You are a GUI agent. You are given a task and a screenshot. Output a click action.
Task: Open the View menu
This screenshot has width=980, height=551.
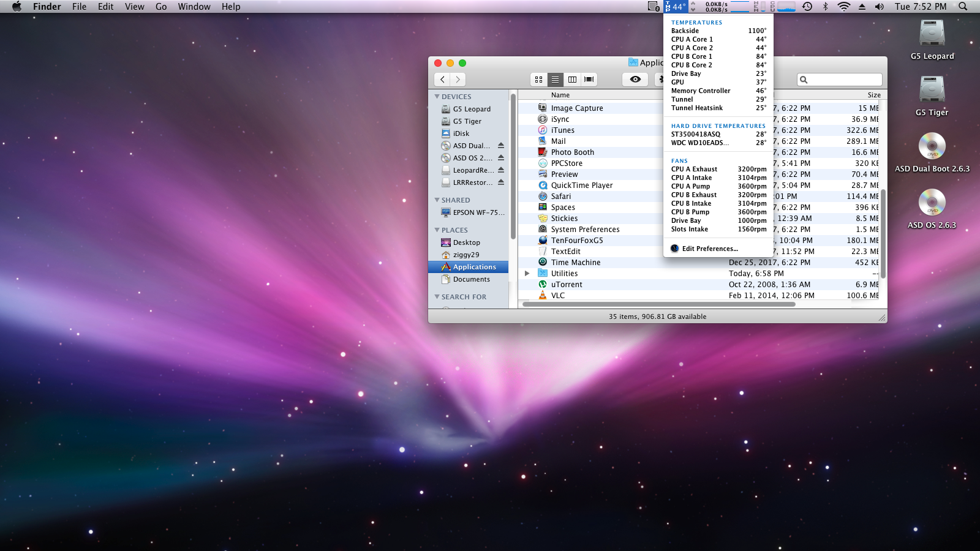(135, 7)
